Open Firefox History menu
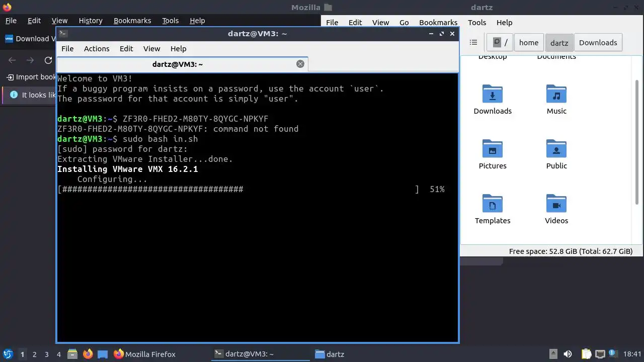 91,21
